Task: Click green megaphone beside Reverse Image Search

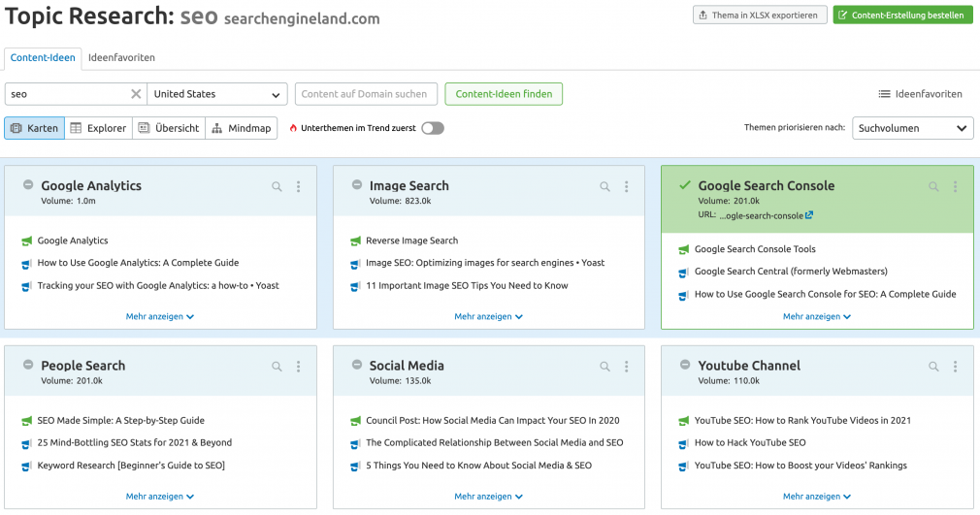Action: pyautogui.click(x=355, y=241)
